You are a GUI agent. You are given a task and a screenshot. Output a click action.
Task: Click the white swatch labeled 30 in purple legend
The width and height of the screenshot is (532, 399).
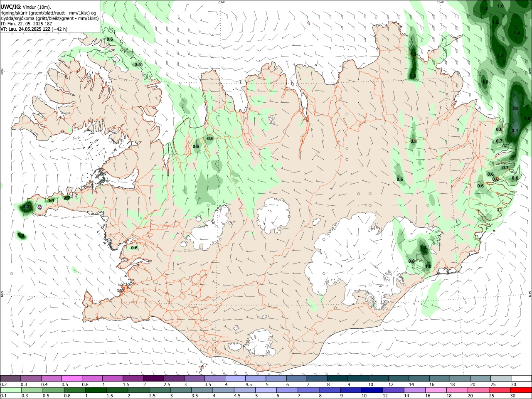[521, 379]
